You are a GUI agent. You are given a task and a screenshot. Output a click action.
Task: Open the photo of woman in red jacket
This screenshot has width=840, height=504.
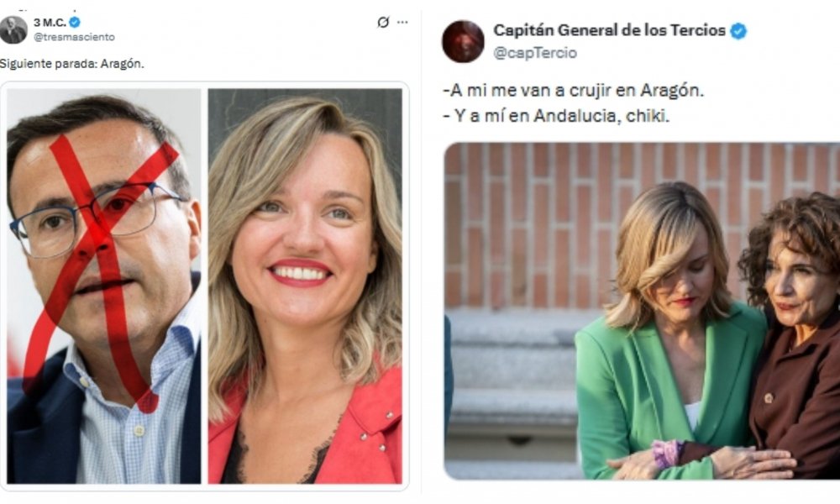coord(305,286)
